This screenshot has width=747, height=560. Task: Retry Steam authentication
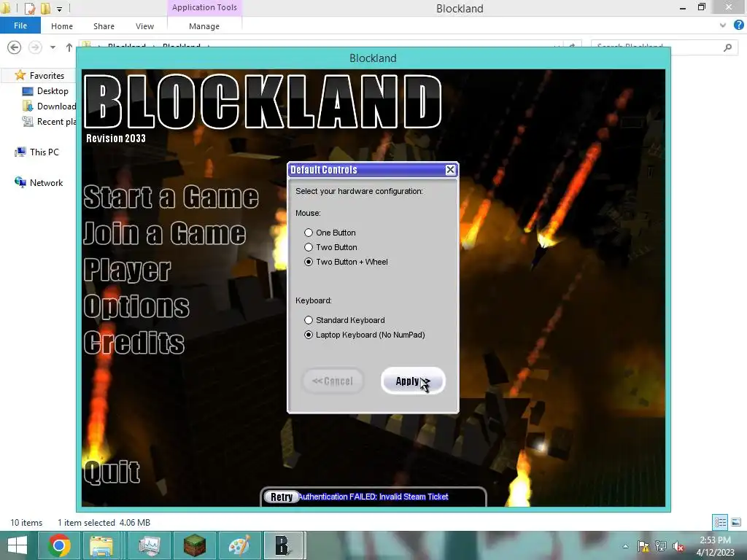pos(281,497)
